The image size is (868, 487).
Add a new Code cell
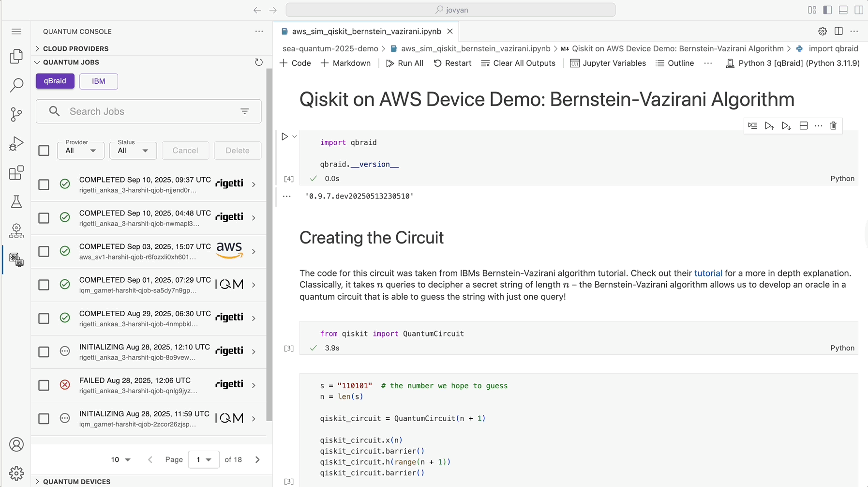tap(295, 63)
